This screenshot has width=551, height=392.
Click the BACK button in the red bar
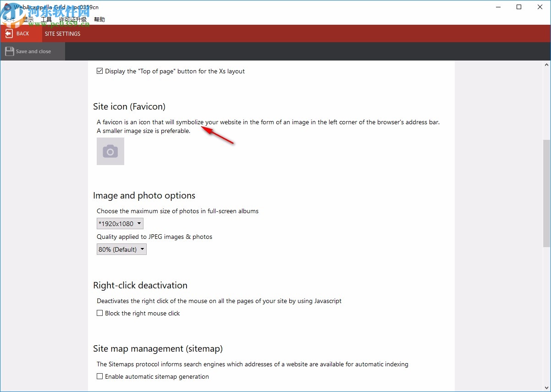[x=21, y=33]
